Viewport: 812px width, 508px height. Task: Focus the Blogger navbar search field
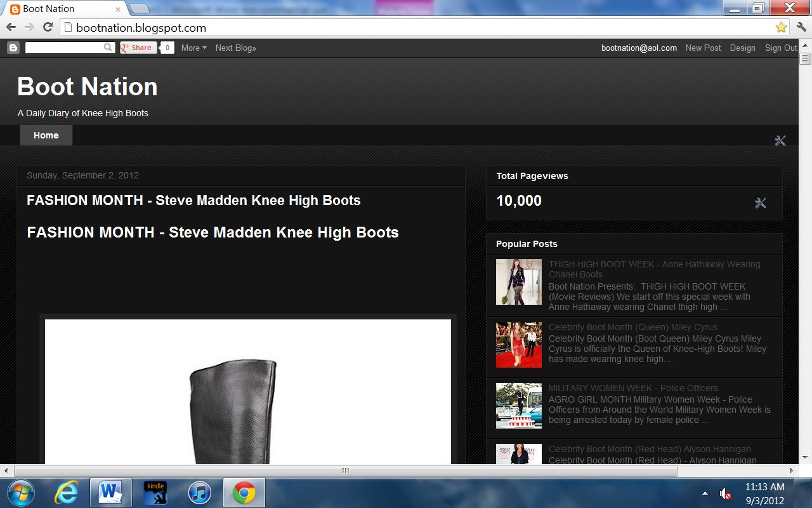click(x=64, y=48)
